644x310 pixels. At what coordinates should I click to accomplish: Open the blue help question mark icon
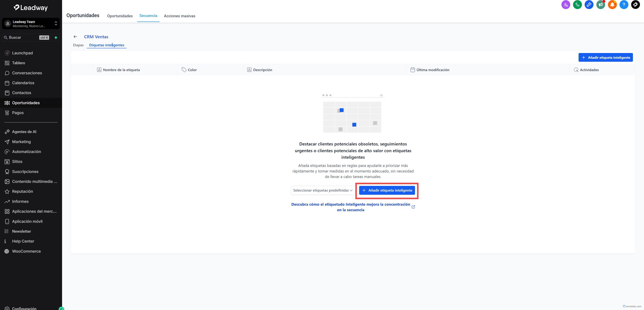(624, 5)
